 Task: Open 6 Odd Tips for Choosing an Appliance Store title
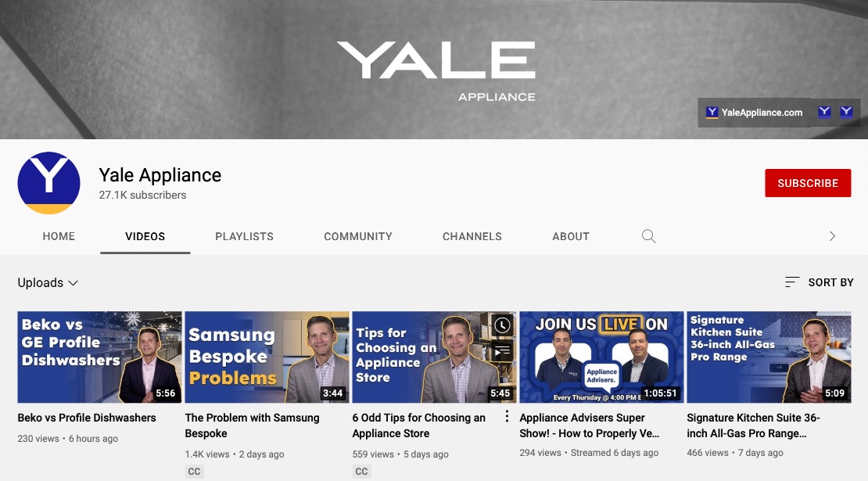click(419, 425)
